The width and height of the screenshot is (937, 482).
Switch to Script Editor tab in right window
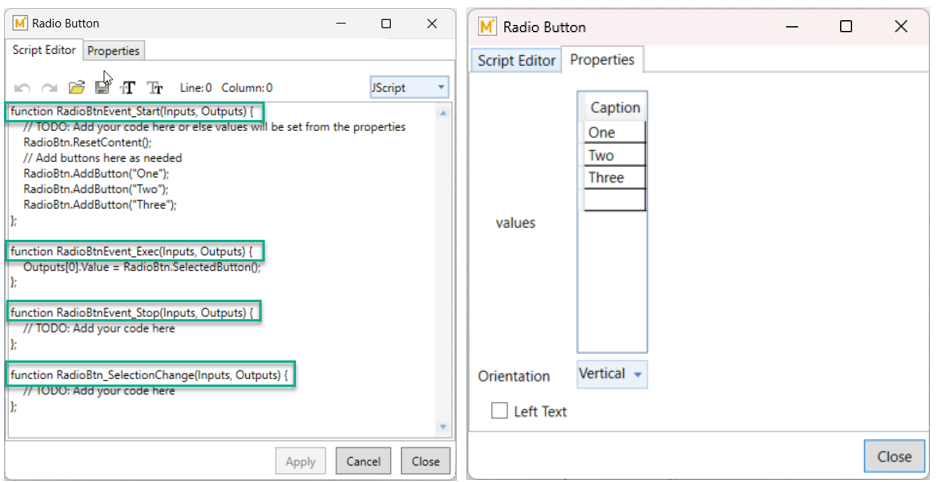(x=516, y=61)
